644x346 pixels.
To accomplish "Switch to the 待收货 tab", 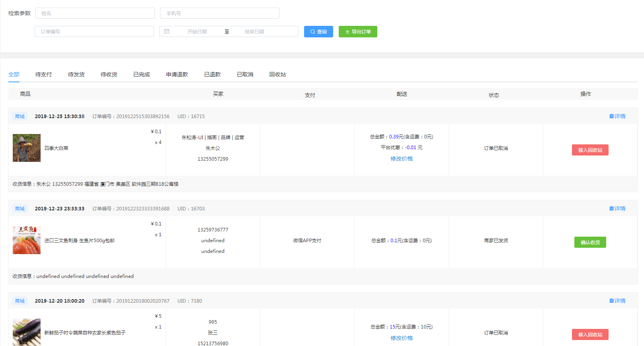I will coord(109,74).
